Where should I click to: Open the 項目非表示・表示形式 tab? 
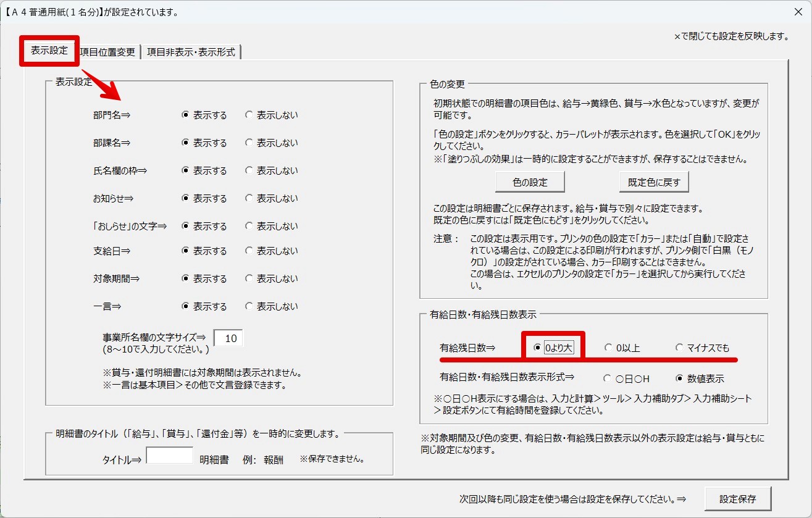tap(191, 52)
